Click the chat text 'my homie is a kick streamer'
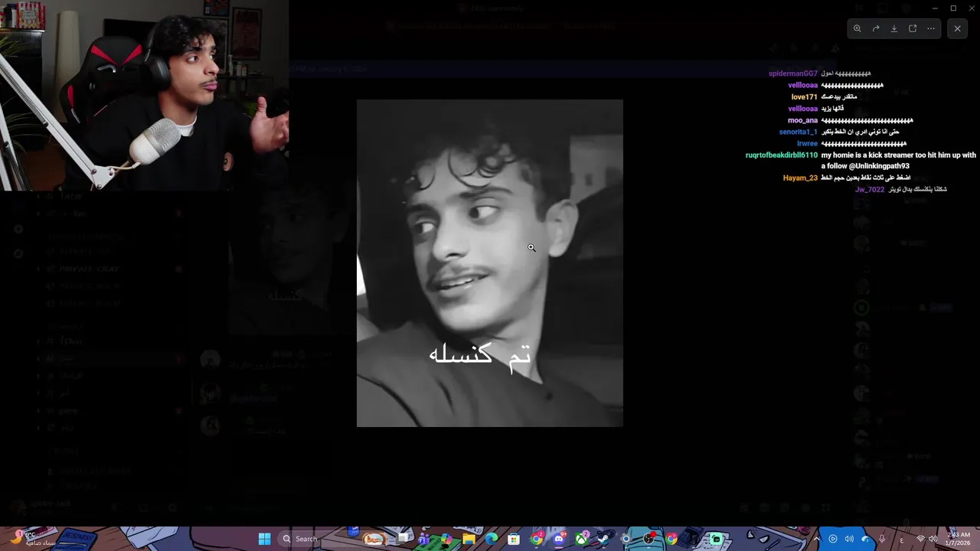Screen dimensions: 980x551 coord(867,155)
